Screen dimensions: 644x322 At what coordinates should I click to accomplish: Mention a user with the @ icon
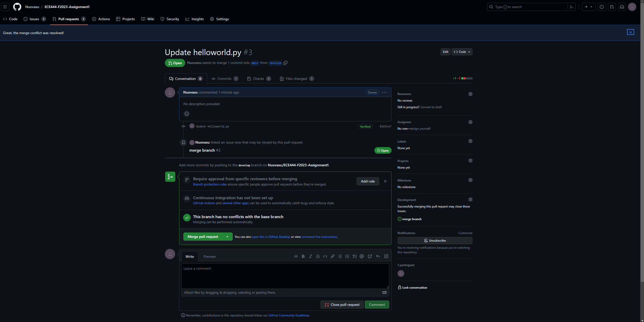[x=362, y=256]
